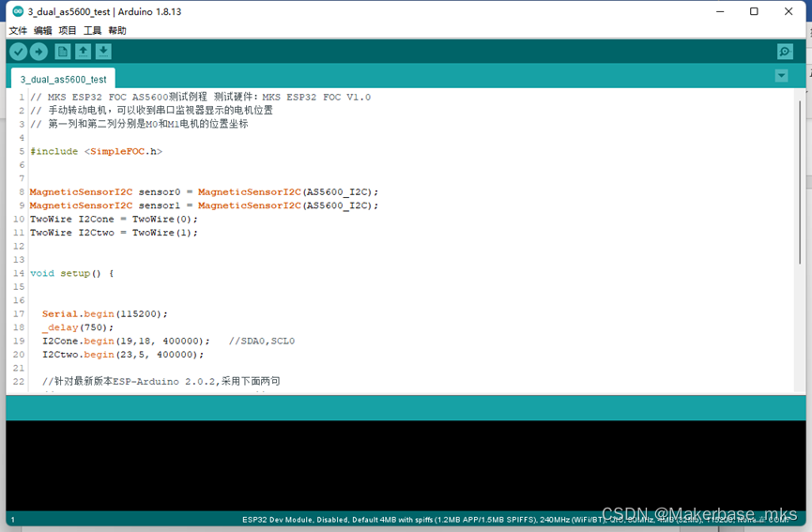Click the comment on line 2
The height and width of the screenshot is (532, 812).
(151, 110)
